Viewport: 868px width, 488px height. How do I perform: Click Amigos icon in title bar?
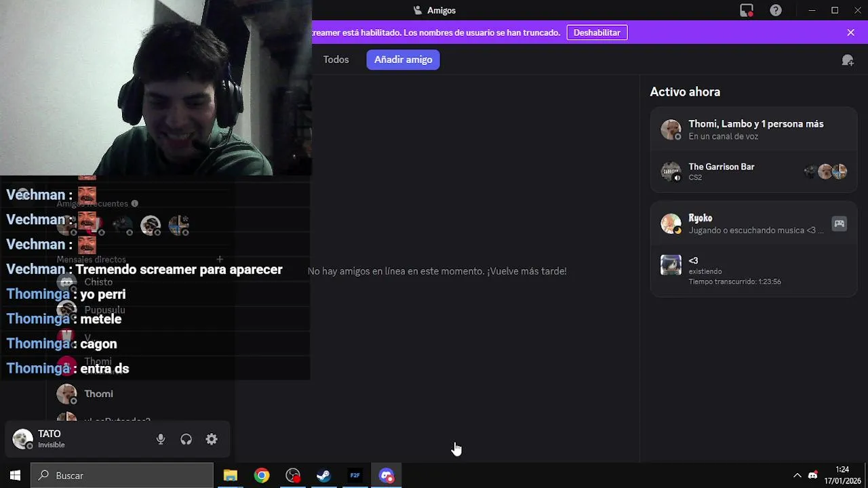pyautogui.click(x=418, y=10)
